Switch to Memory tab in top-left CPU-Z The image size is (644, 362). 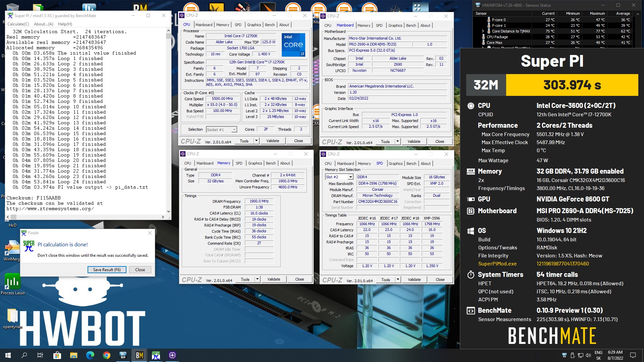click(x=223, y=25)
